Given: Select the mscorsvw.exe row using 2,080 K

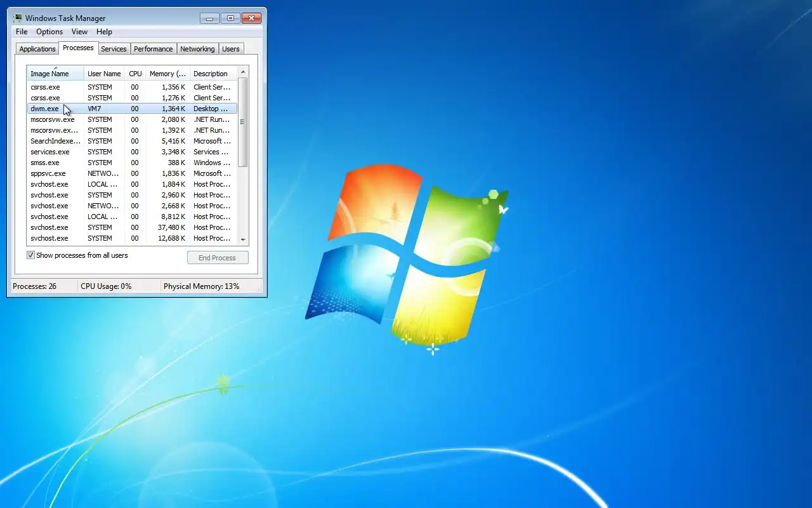Looking at the screenshot, I should [132, 119].
